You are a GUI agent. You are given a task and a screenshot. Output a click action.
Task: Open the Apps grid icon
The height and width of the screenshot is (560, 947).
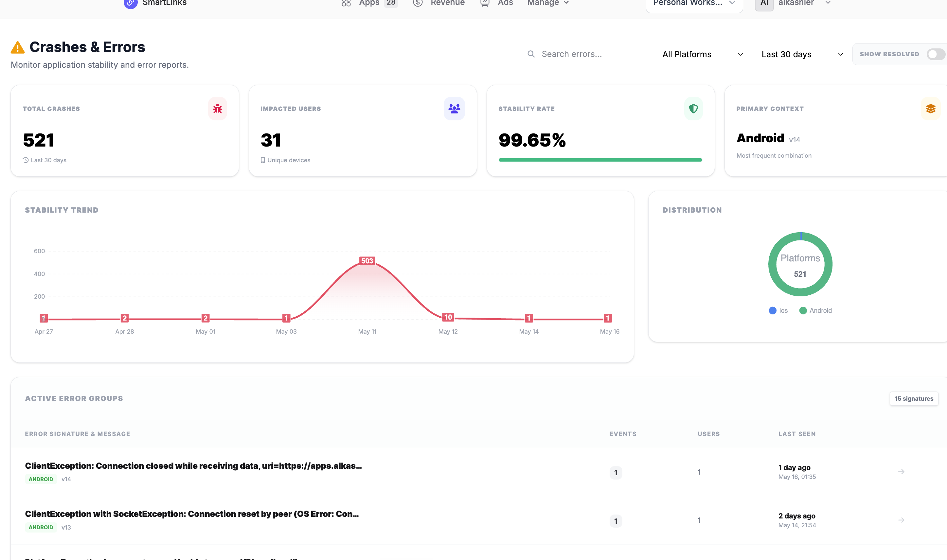coord(346,3)
